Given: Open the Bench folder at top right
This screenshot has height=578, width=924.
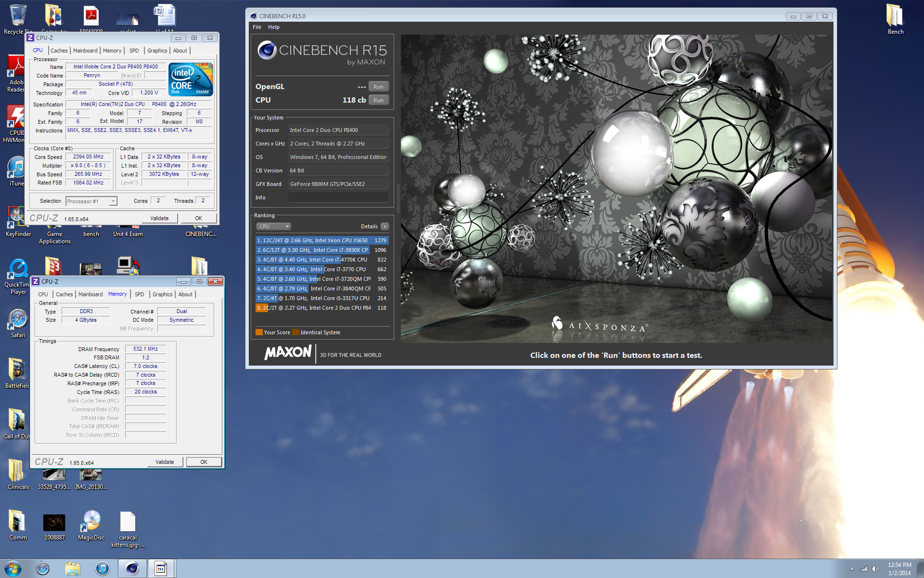Looking at the screenshot, I should pos(895,19).
